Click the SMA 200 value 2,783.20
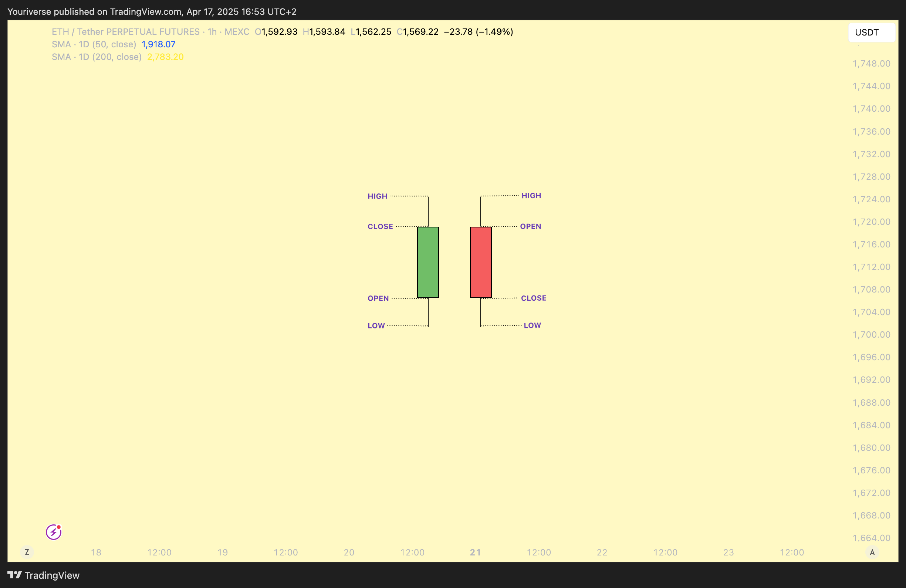 pos(165,57)
